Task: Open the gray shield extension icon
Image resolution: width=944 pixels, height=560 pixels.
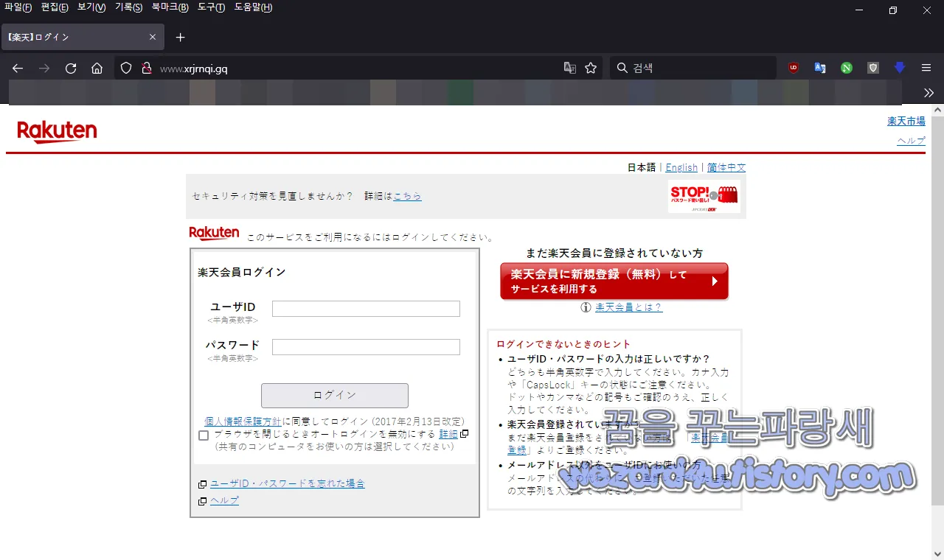Action: pos(873,68)
